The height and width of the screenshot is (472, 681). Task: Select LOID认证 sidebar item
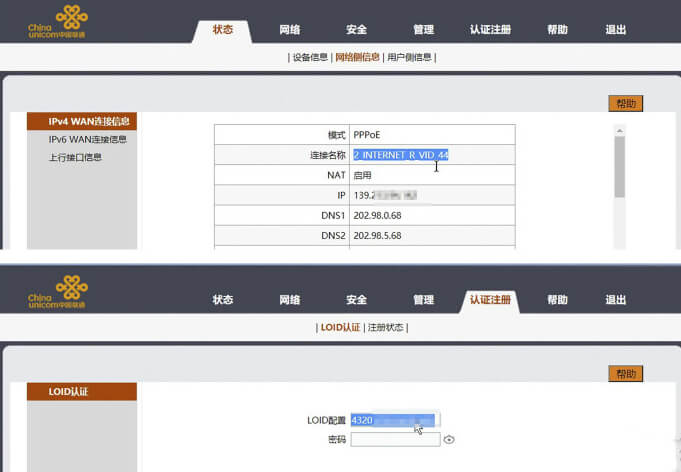[x=82, y=392]
